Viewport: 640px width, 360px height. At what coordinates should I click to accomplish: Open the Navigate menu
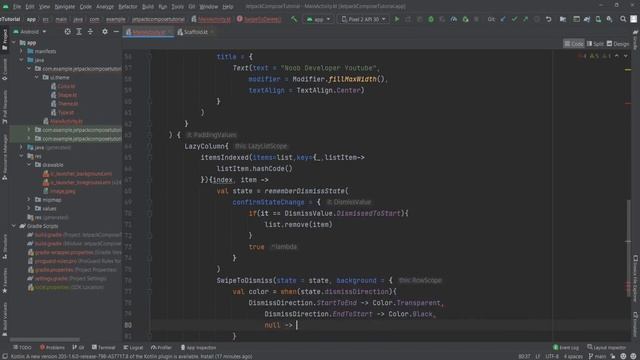pos(65,7)
